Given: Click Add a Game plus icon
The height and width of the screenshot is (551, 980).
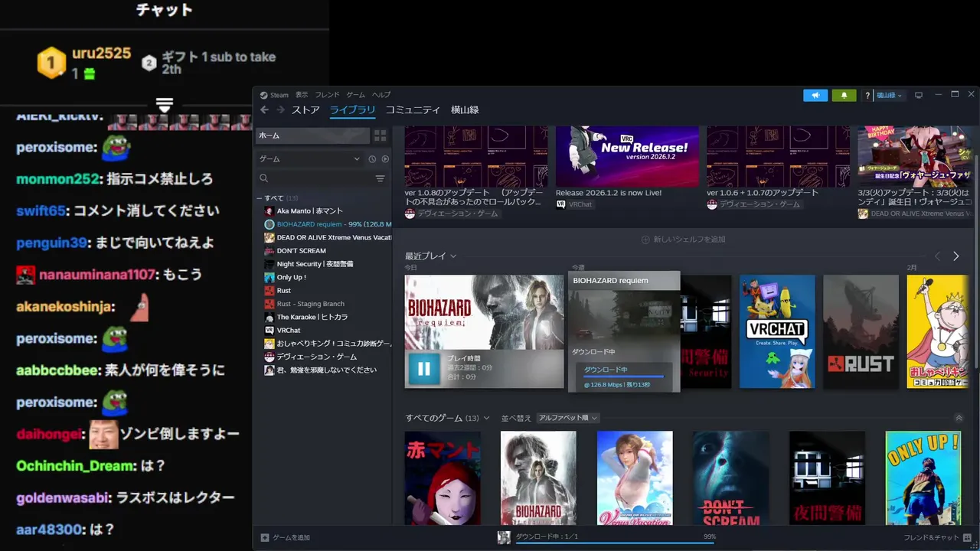Looking at the screenshot, I should [265, 537].
